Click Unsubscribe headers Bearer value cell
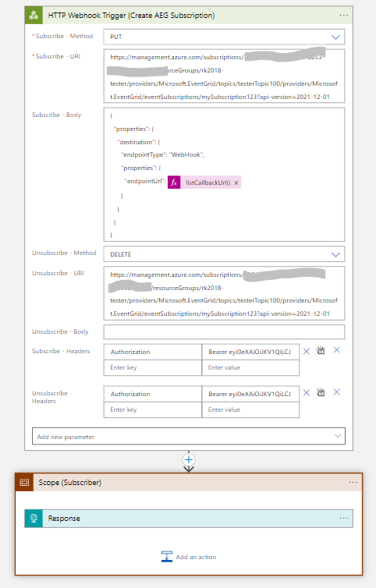The height and width of the screenshot is (588, 376). click(250, 394)
